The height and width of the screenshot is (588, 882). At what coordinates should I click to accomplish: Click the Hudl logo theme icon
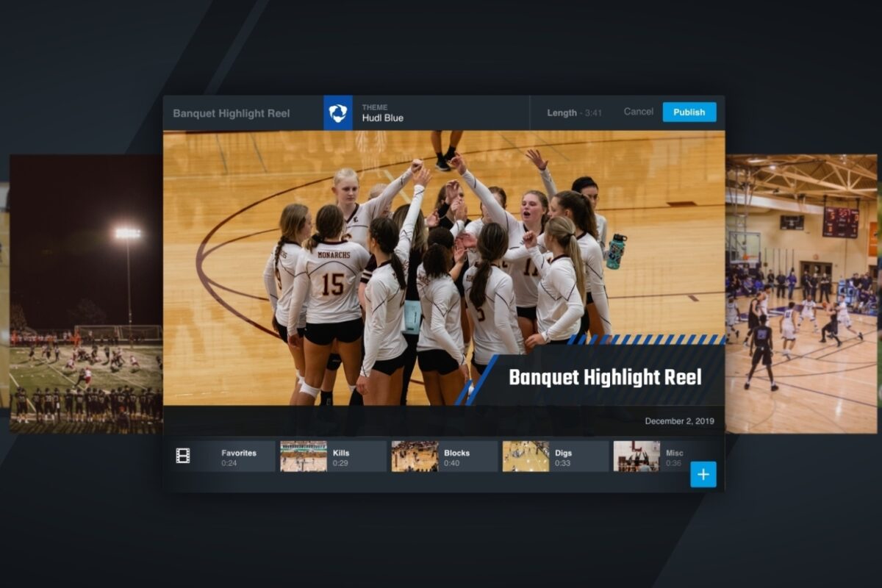[338, 112]
